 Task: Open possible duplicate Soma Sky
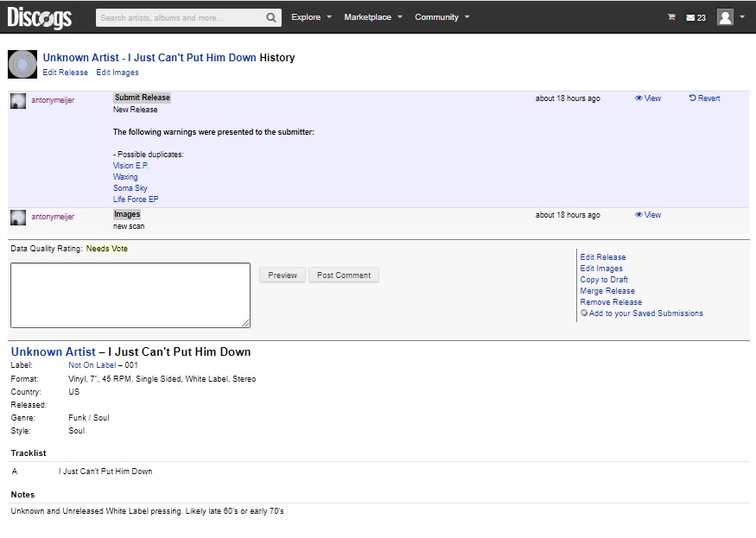point(130,188)
